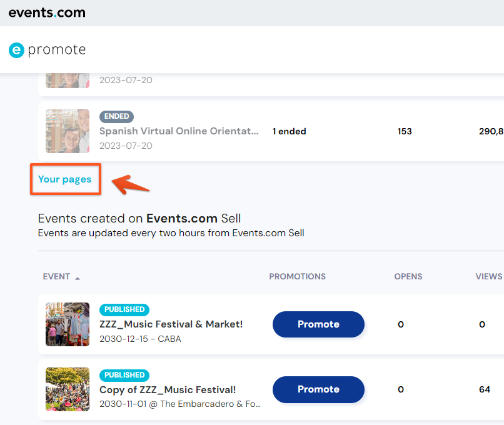Click the 'Events are updated every two hours' note
The width and height of the screenshot is (504, 425).
click(171, 233)
